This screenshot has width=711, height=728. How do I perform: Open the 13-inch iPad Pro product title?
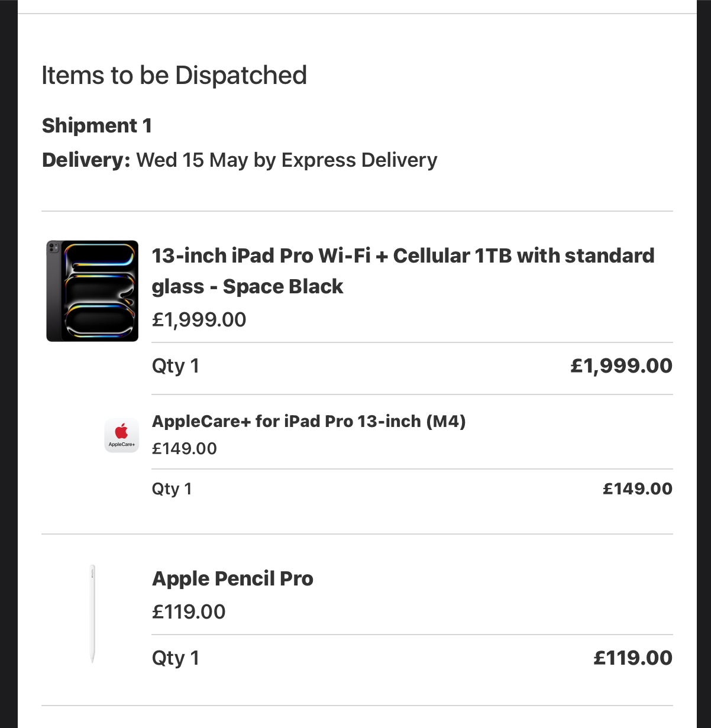[403, 271]
